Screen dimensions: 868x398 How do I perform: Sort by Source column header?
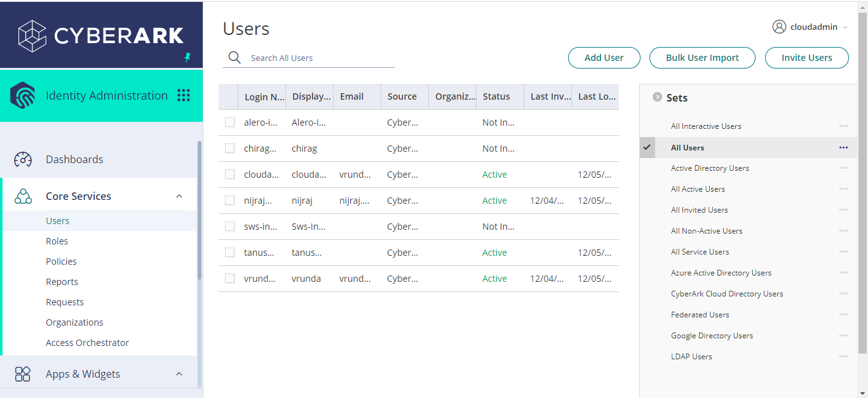click(x=405, y=96)
